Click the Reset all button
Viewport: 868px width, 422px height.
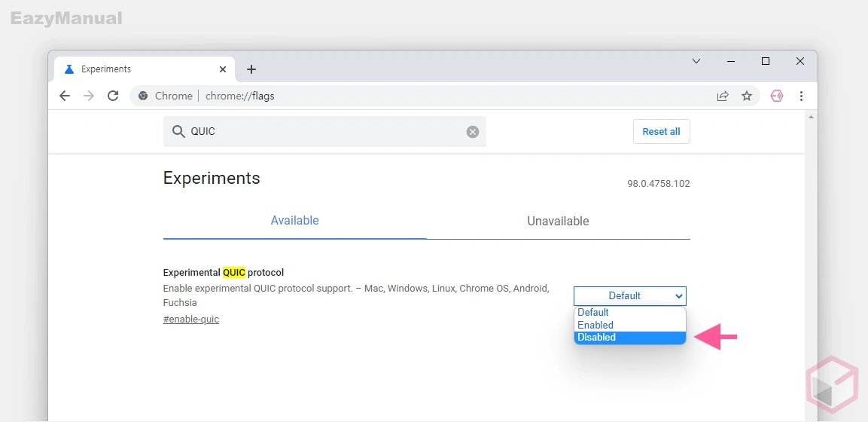click(x=662, y=132)
